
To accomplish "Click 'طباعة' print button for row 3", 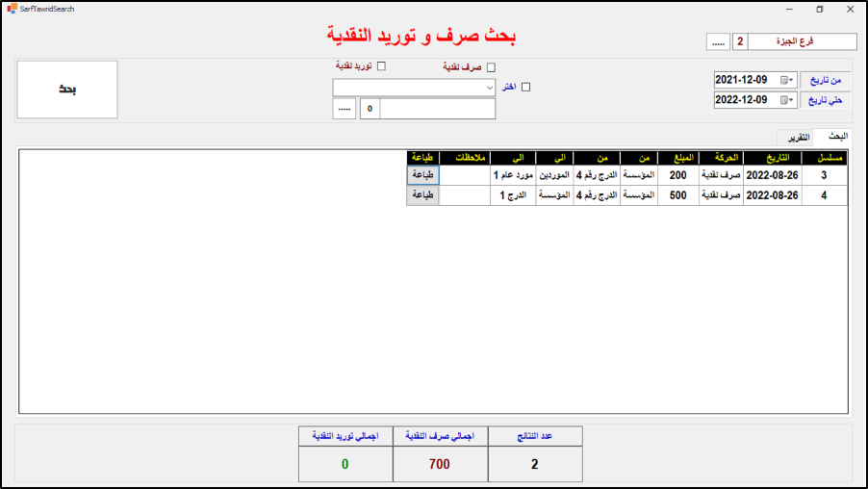I will click(x=422, y=175).
